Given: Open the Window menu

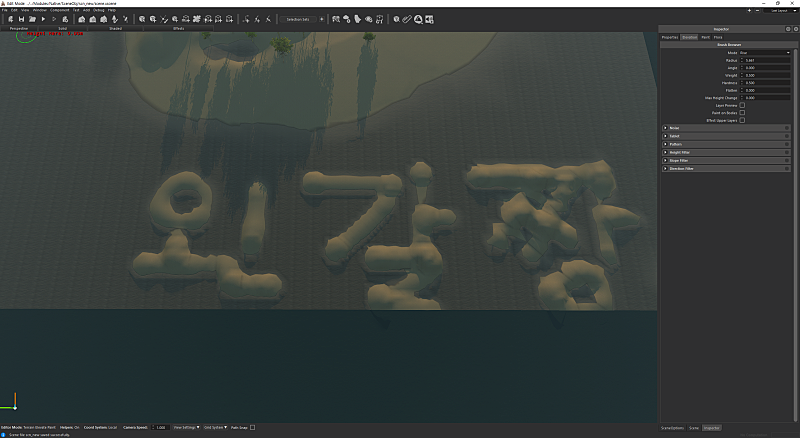Looking at the screenshot, I should point(40,10).
